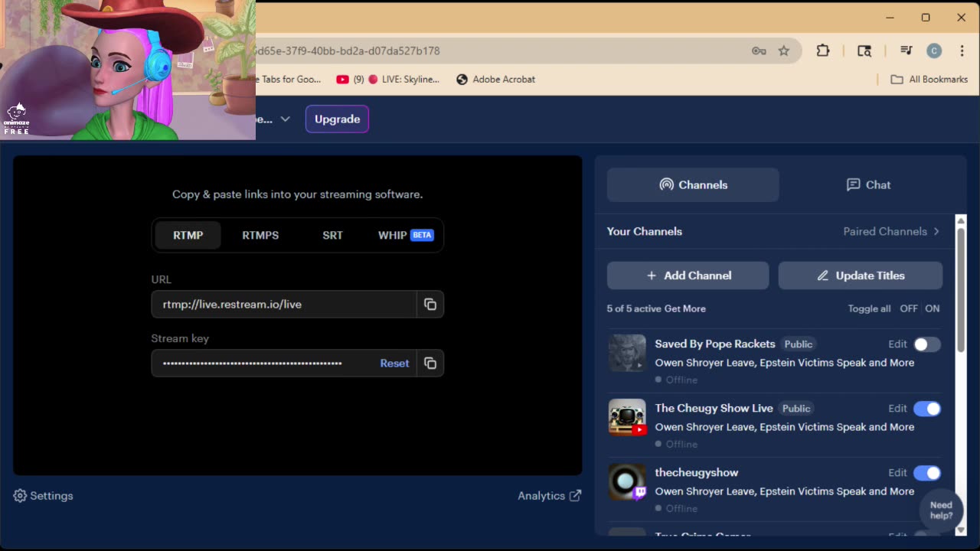Select the RTMP protocol tab
980x551 pixels.
[188, 235]
